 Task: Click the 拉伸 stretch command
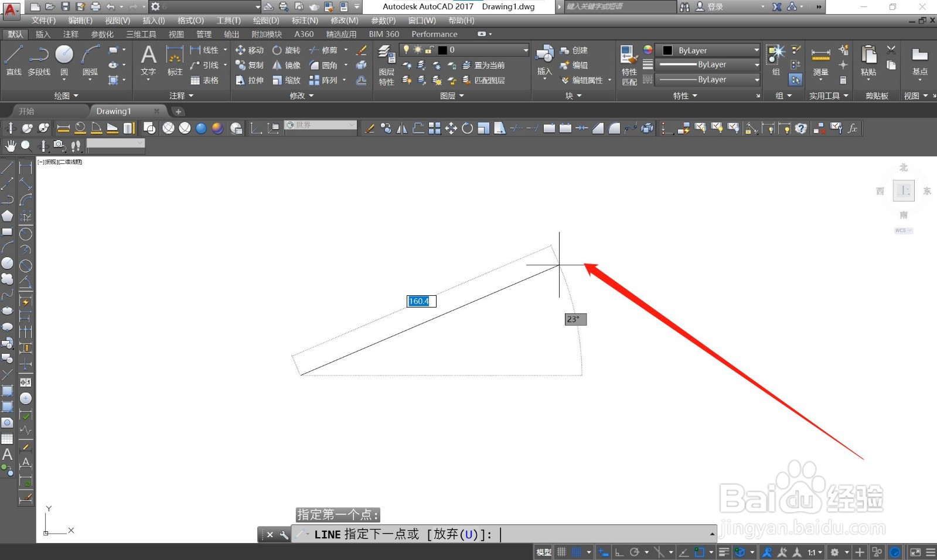[250, 80]
